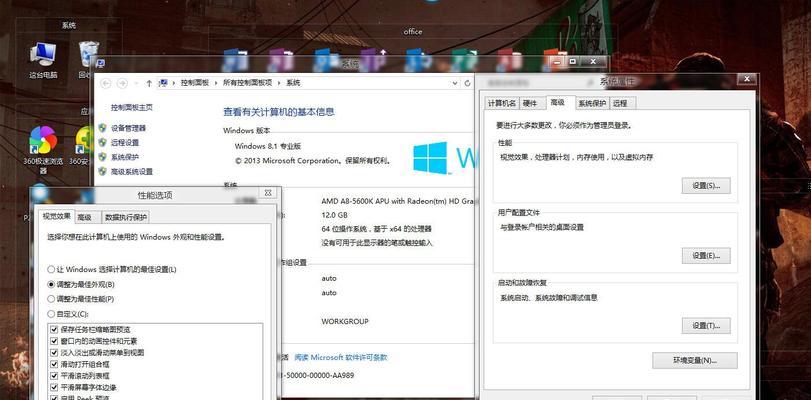Switch to 硬件 tab in System Properties
The image size is (811, 400).
(530, 103)
